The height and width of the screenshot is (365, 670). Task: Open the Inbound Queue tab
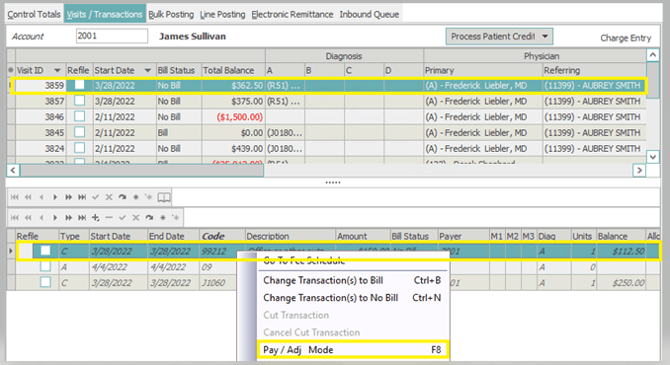pyautogui.click(x=369, y=14)
